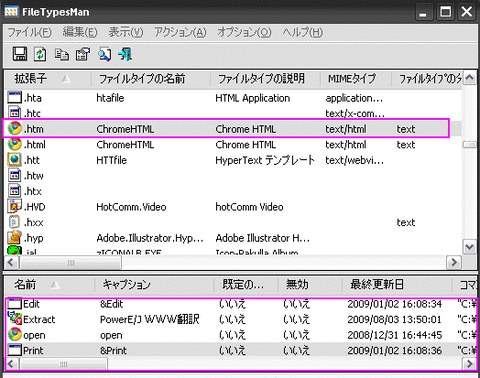Minimize the FileTypesMan window
This screenshot has width=480, height=378.
tap(424, 12)
